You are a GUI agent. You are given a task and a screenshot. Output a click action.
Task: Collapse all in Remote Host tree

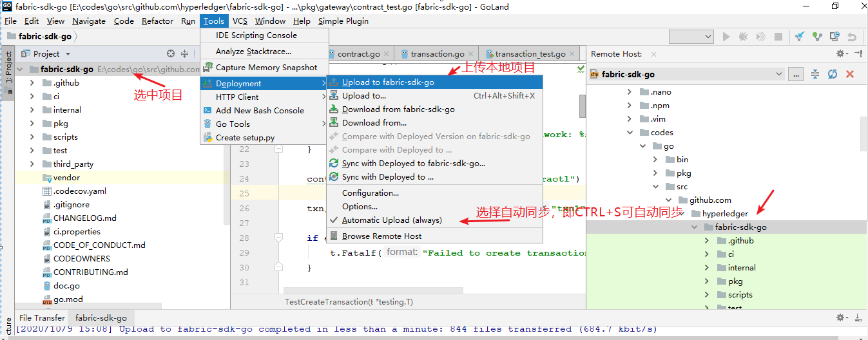(815, 74)
